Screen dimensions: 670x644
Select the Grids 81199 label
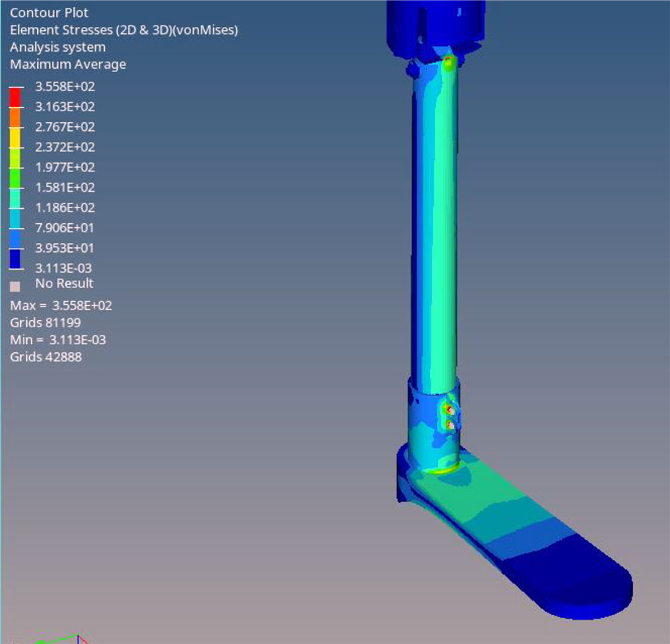pyautogui.click(x=46, y=323)
